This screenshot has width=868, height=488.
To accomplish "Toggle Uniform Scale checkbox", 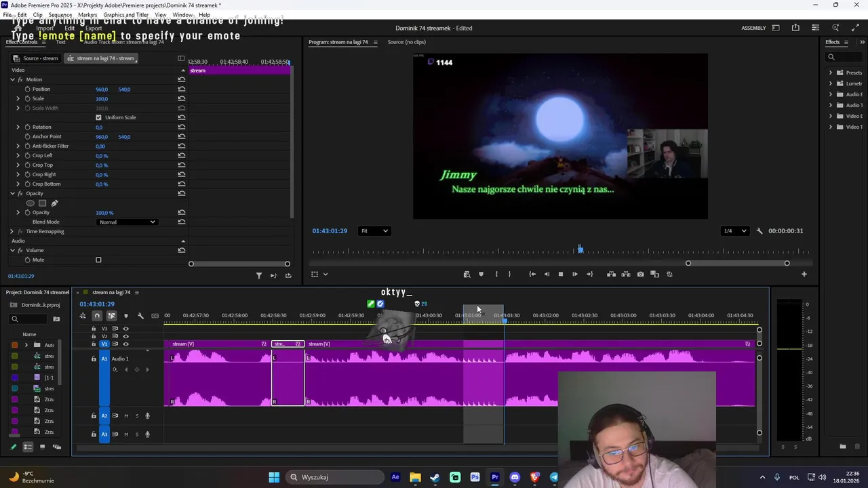I will click(98, 117).
